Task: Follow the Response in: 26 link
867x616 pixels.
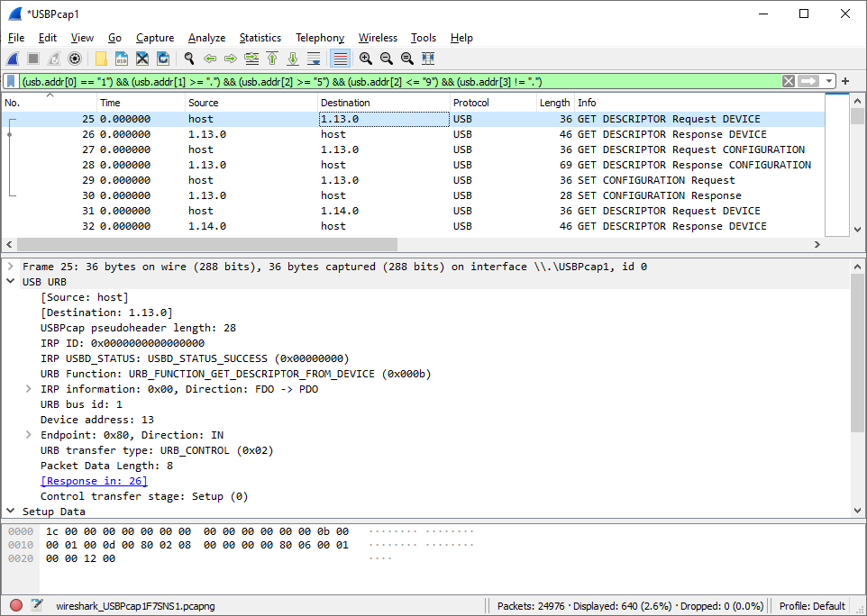Action: click(94, 481)
